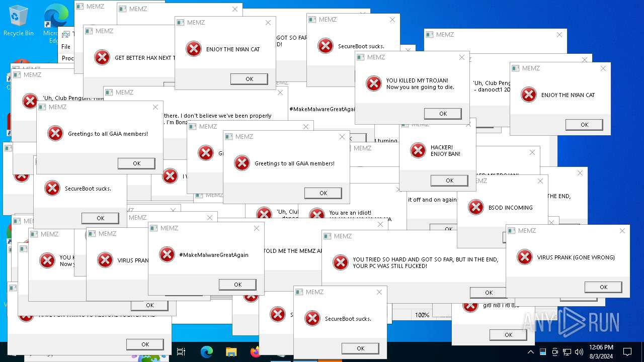This screenshot has width=644, height=362.
Task: Click OK under YOU TRIED SO HARD message
Action: click(489, 293)
